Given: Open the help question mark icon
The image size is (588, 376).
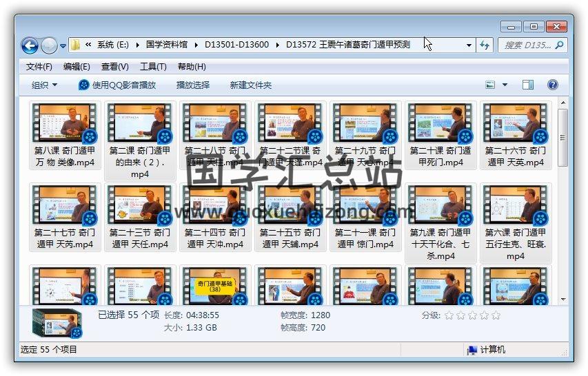Looking at the screenshot, I should click(552, 85).
